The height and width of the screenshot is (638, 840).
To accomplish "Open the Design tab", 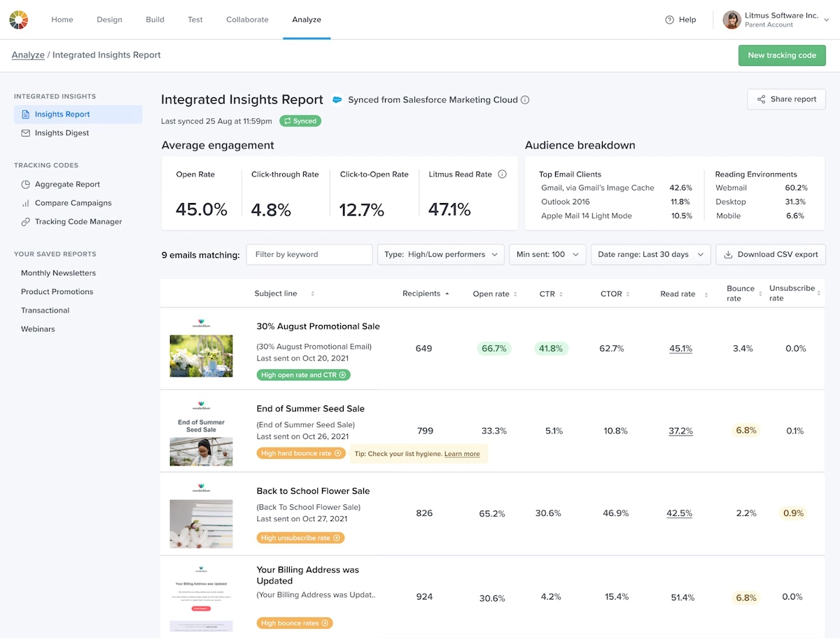I will [109, 20].
